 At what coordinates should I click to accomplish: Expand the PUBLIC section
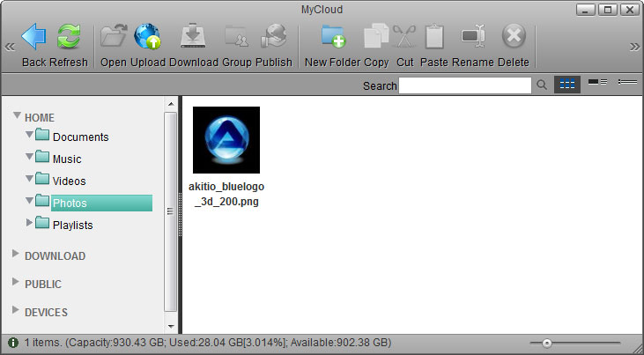16,282
